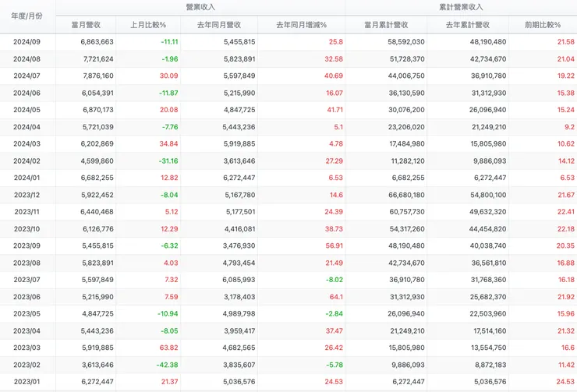The image size is (577, 392).
Task: Click last-year cumulative value 8,872,183
Action: click(490, 365)
